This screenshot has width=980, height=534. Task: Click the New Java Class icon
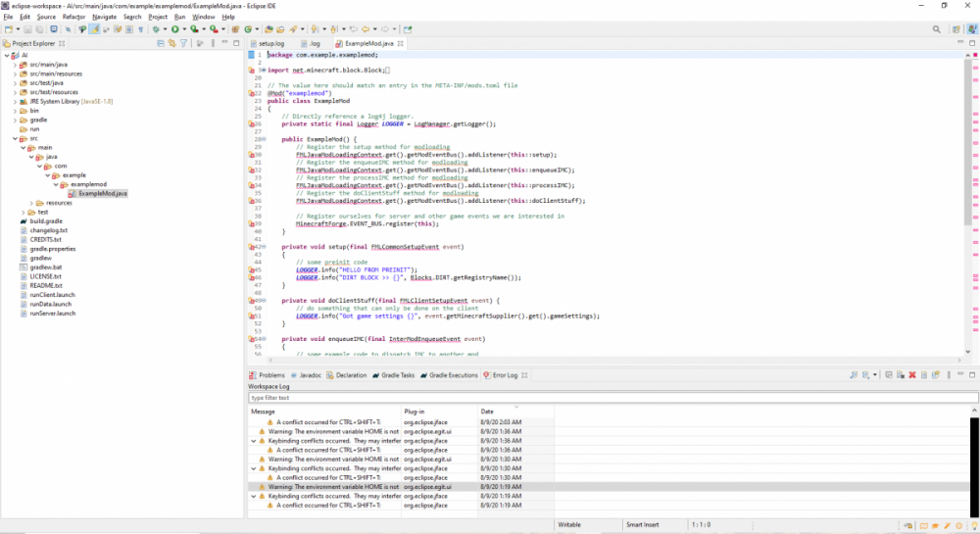pos(248,28)
